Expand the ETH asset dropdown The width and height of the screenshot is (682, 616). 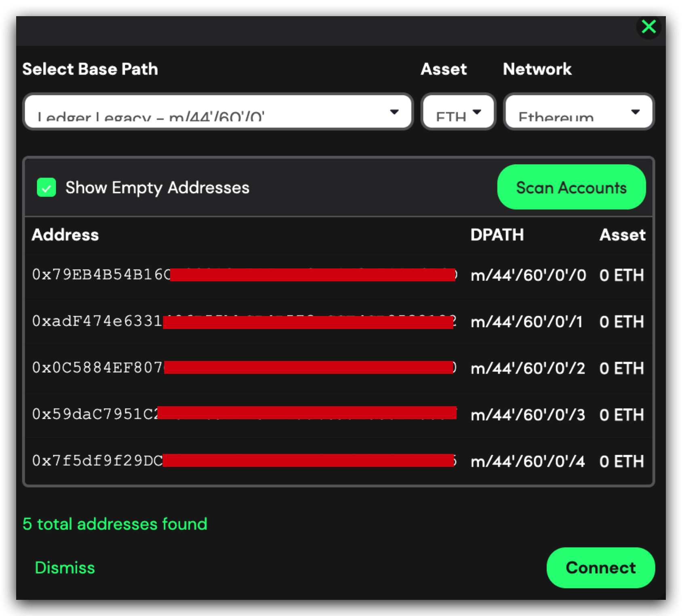tap(458, 112)
